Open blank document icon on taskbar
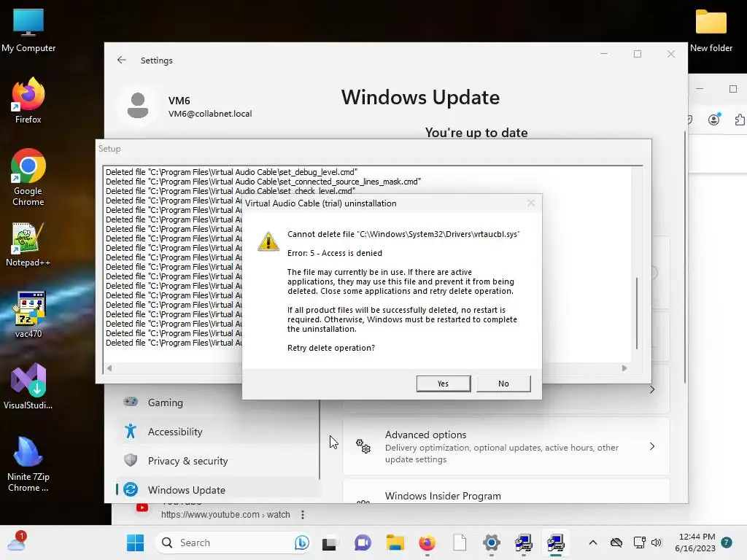Viewport: 747px width, 560px height. (460, 542)
